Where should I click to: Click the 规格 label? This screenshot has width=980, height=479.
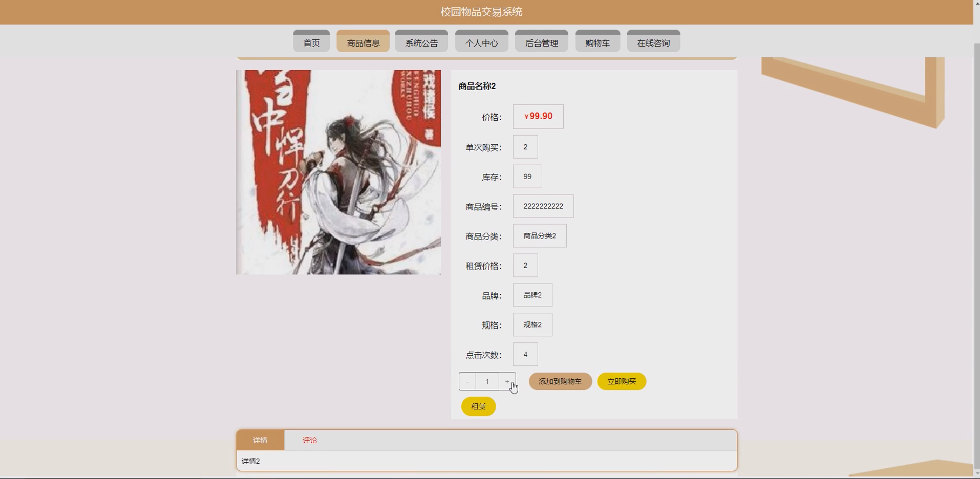coord(492,325)
